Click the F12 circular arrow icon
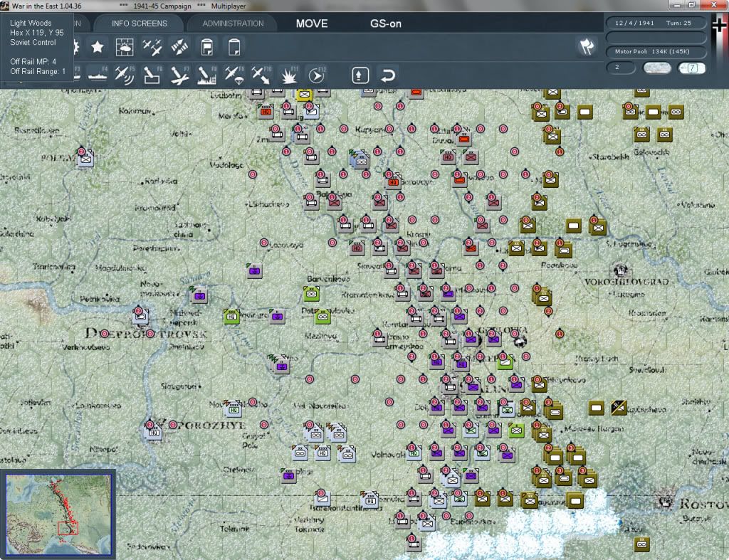Screen dimensions: 729x560 tap(317, 75)
